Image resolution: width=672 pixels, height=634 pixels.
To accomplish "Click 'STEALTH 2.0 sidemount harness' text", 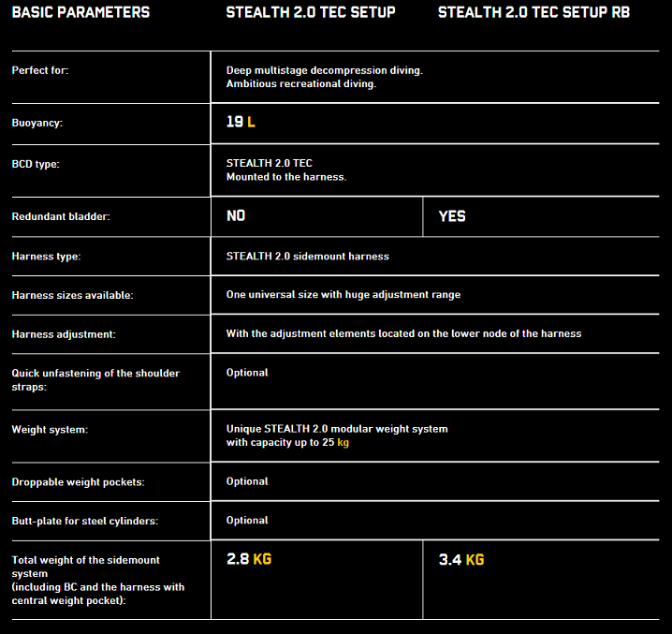I will (307, 256).
